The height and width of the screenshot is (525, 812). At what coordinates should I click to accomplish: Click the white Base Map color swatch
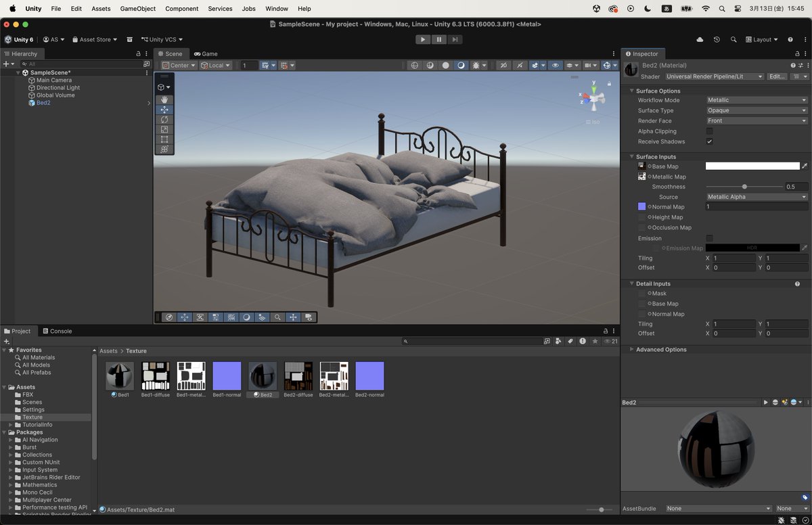pyautogui.click(x=752, y=166)
